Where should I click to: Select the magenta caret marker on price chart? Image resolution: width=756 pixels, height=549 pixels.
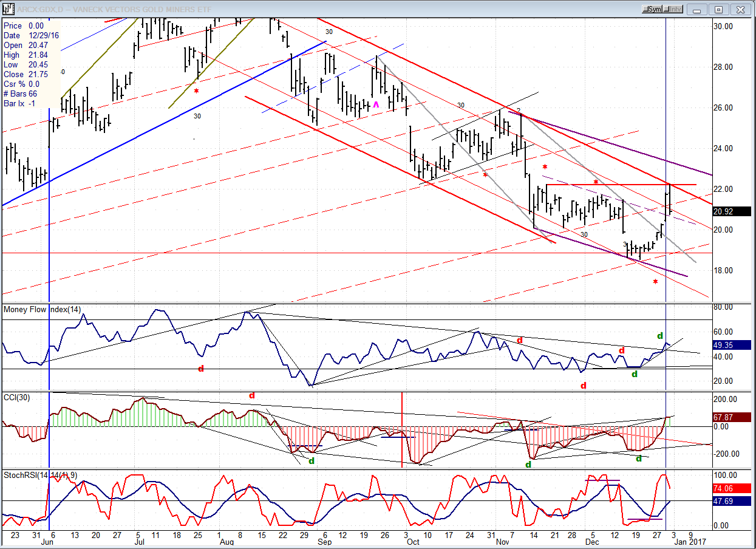[x=376, y=104]
